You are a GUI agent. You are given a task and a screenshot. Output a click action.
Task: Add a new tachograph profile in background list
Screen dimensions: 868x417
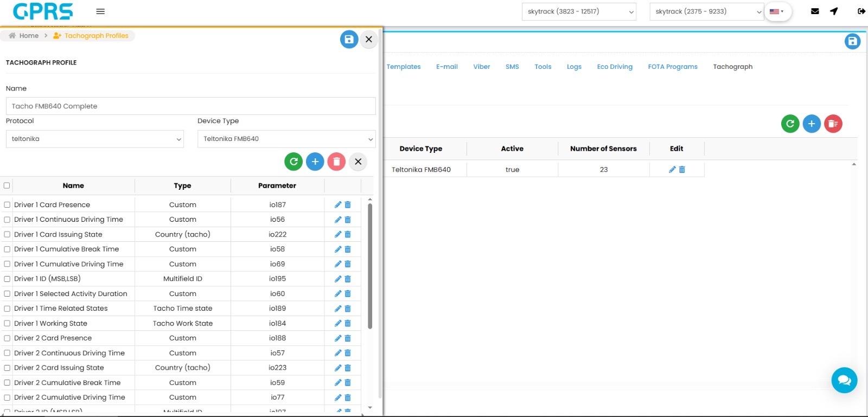pos(812,124)
